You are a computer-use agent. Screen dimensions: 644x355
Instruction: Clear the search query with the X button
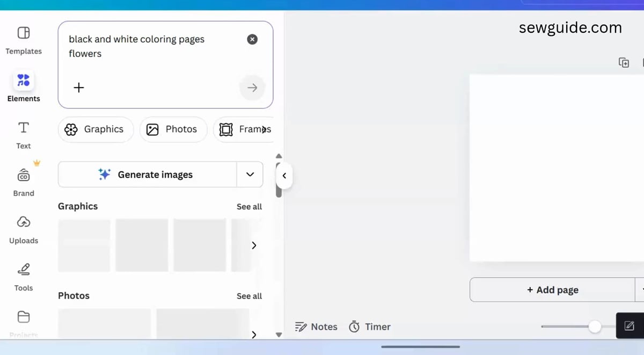tap(252, 39)
